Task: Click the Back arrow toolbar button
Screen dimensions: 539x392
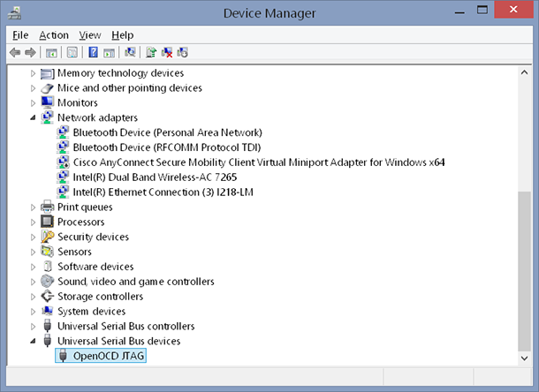Action: click(x=15, y=52)
